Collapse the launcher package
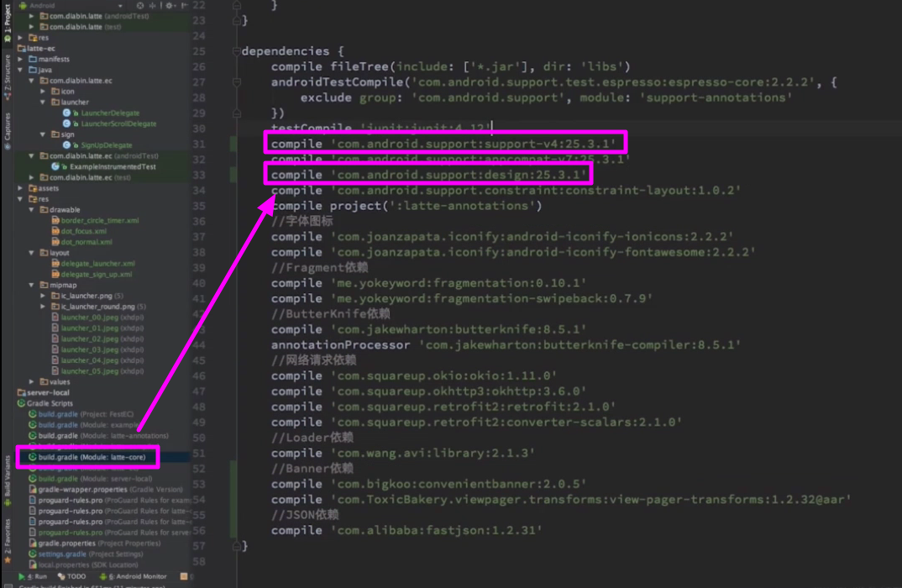This screenshot has height=588, width=902. (x=43, y=102)
